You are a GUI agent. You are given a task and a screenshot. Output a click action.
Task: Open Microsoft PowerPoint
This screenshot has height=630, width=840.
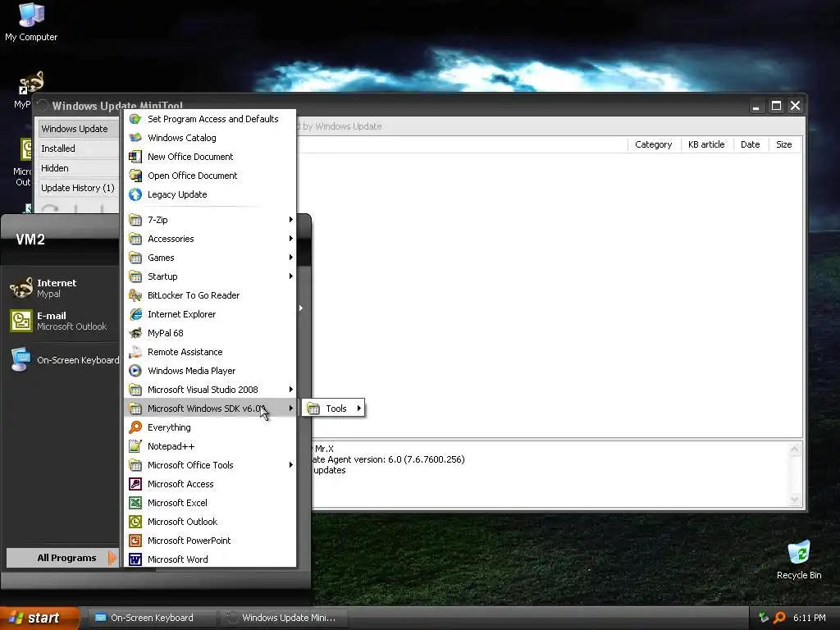pyautogui.click(x=210, y=541)
